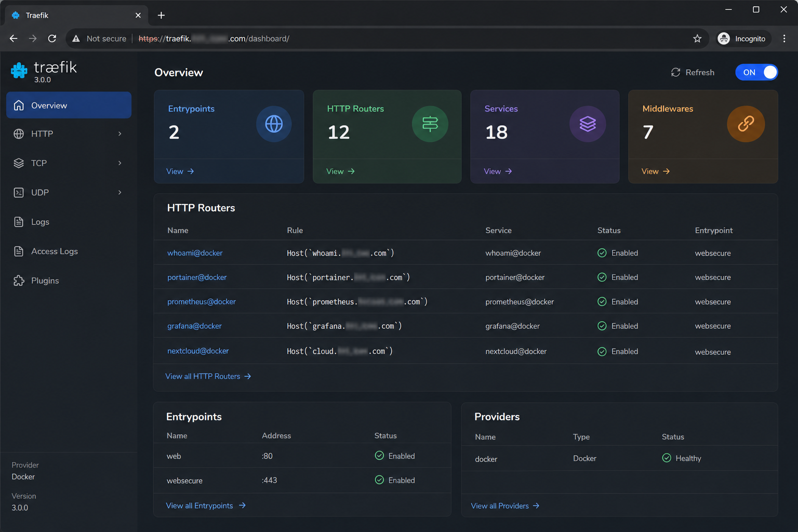Go back with the browser back arrow
Viewport: 798px width, 532px height.
[14, 38]
